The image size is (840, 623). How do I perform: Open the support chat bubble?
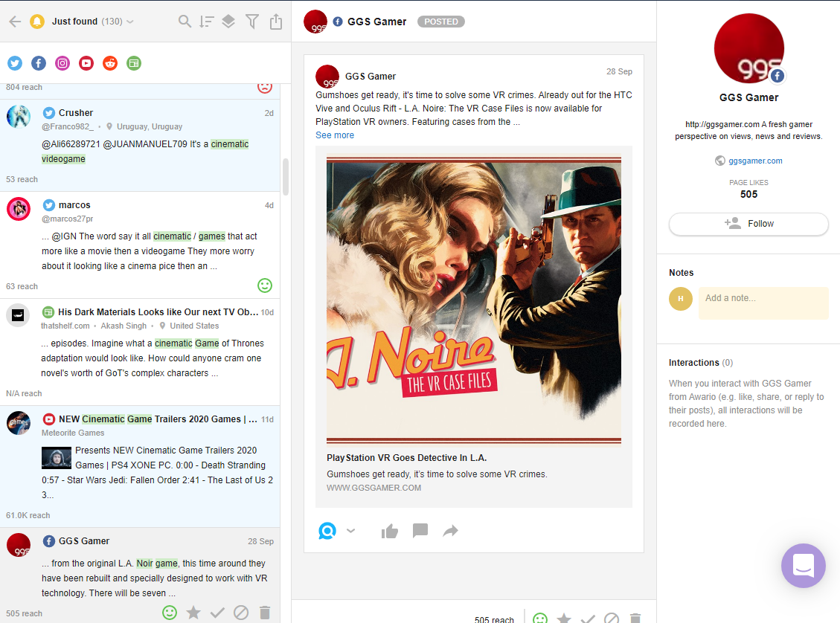[x=803, y=566]
